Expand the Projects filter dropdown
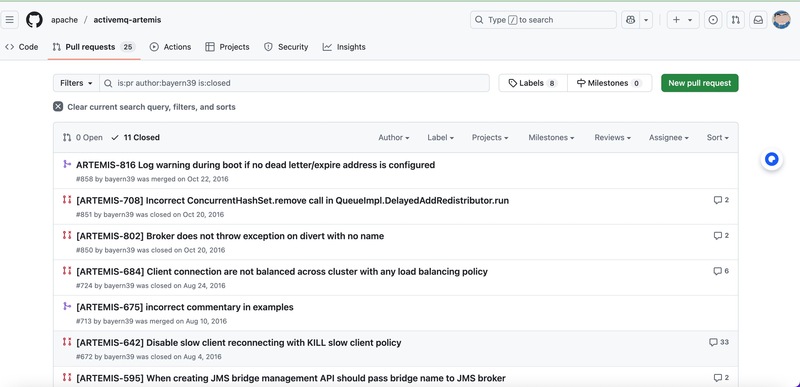800x387 pixels. (490, 138)
